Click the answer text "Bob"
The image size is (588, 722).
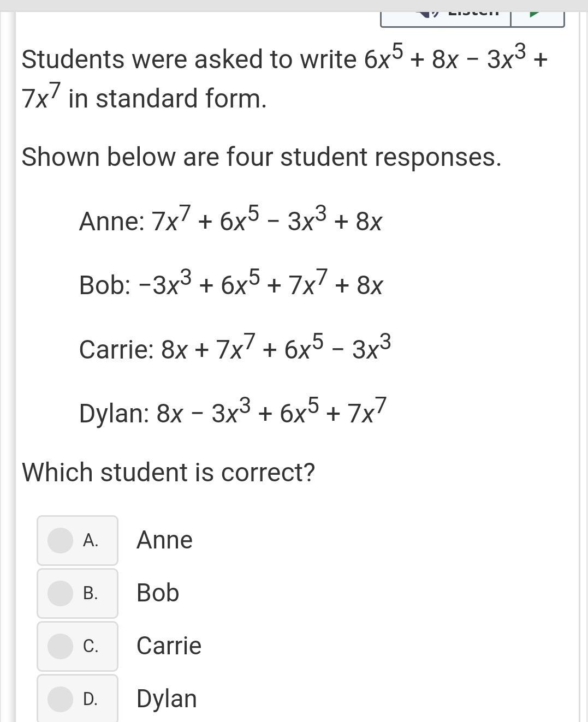(x=158, y=593)
